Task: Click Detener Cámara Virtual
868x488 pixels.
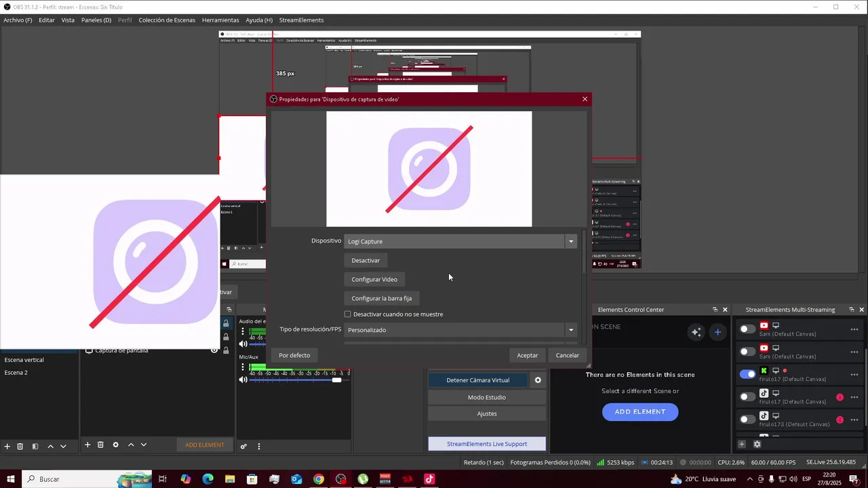Action: (478, 380)
